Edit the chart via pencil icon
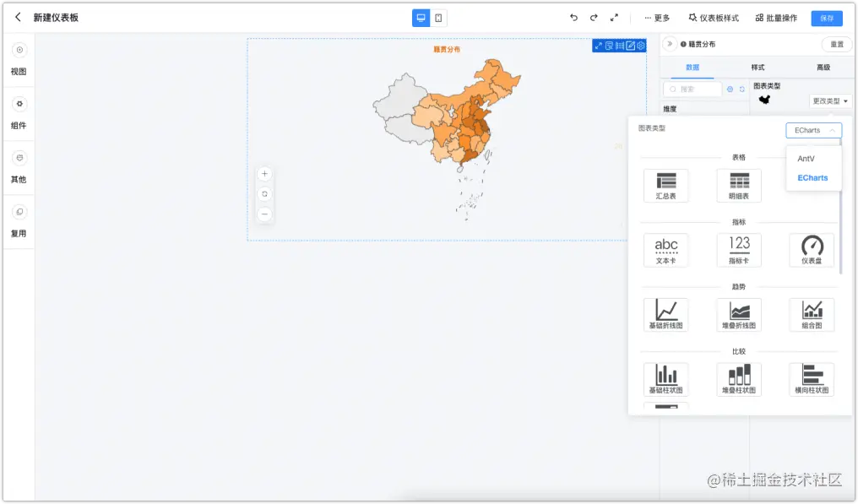 tap(630, 46)
